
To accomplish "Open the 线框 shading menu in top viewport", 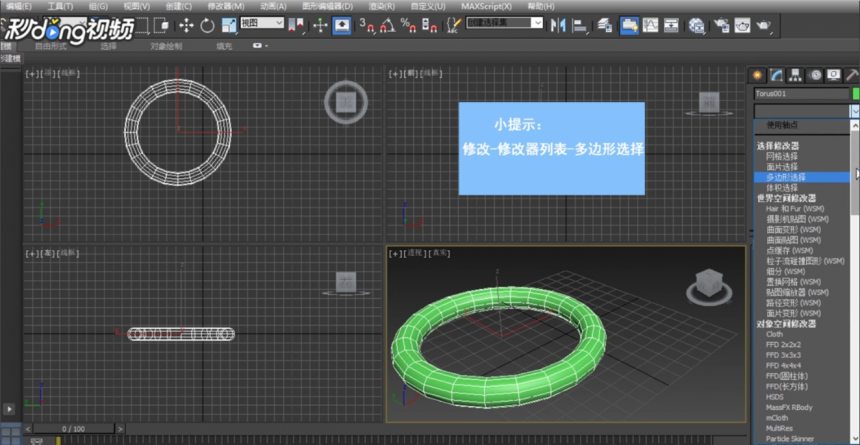I will tap(69, 72).
